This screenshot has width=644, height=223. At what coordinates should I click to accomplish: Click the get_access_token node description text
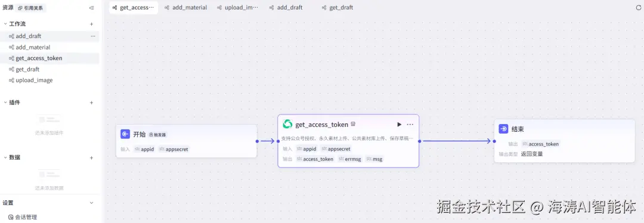click(348, 138)
